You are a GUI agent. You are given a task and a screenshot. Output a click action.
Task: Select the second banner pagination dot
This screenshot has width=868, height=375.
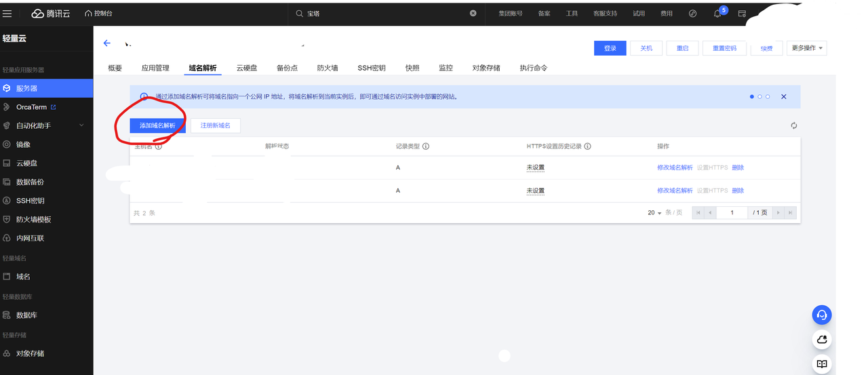click(x=759, y=97)
